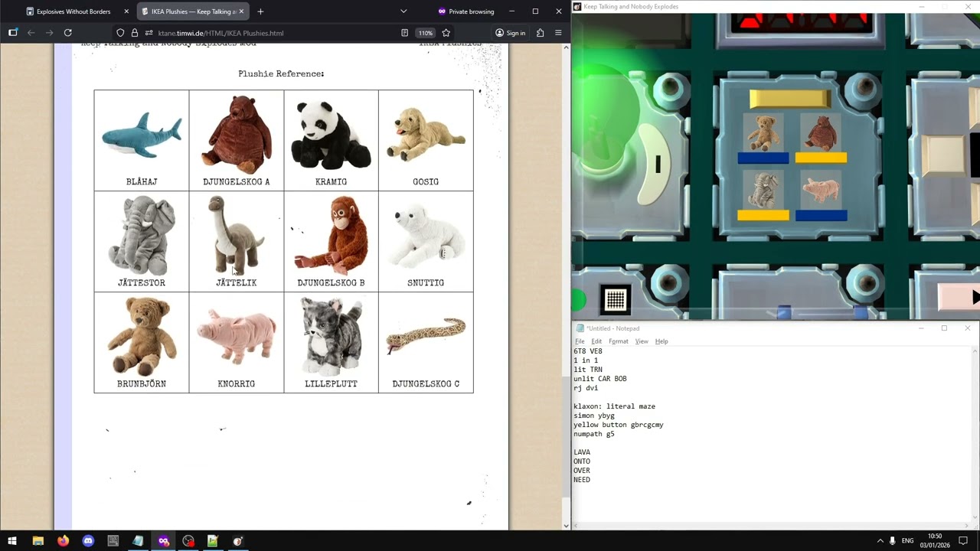Image resolution: width=980 pixels, height=551 pixels.
Task: Open File Explorer from the taskbar
Action: (38, 541)
